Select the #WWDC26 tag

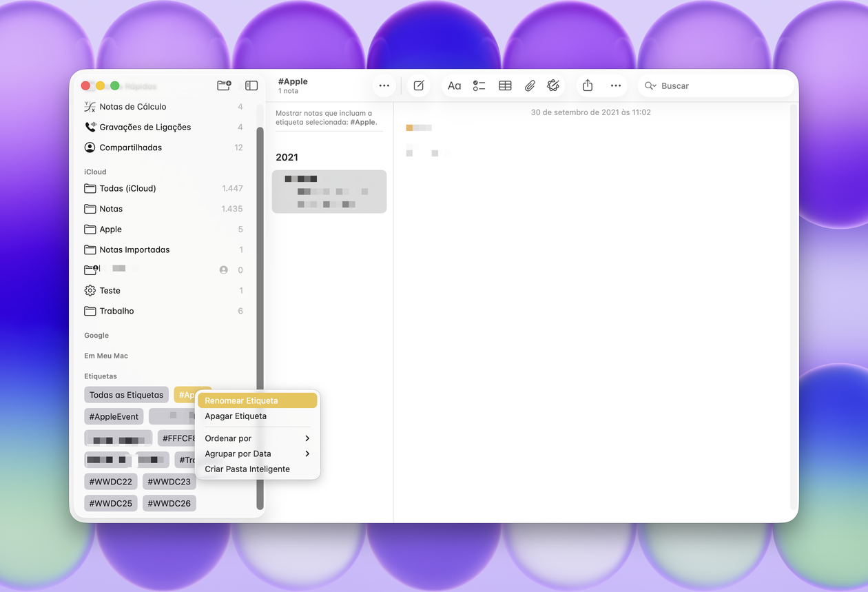click(x=169, y=503)
